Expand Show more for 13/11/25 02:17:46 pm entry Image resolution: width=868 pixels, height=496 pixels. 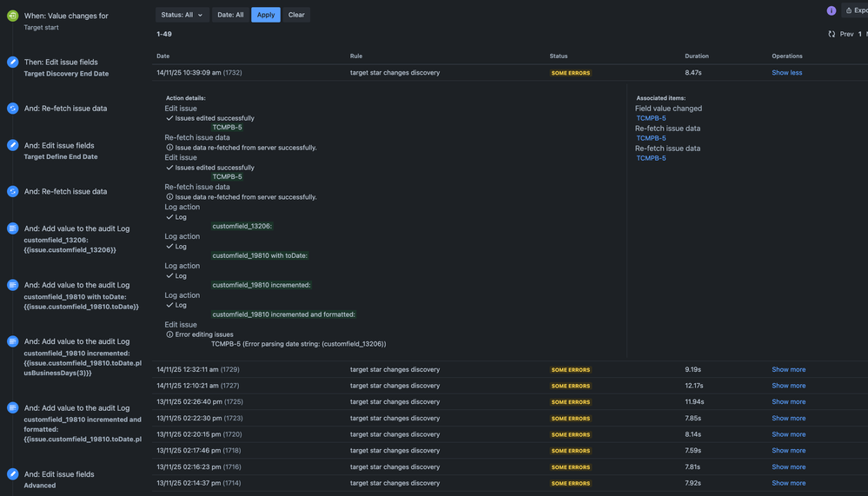point(788,451)
